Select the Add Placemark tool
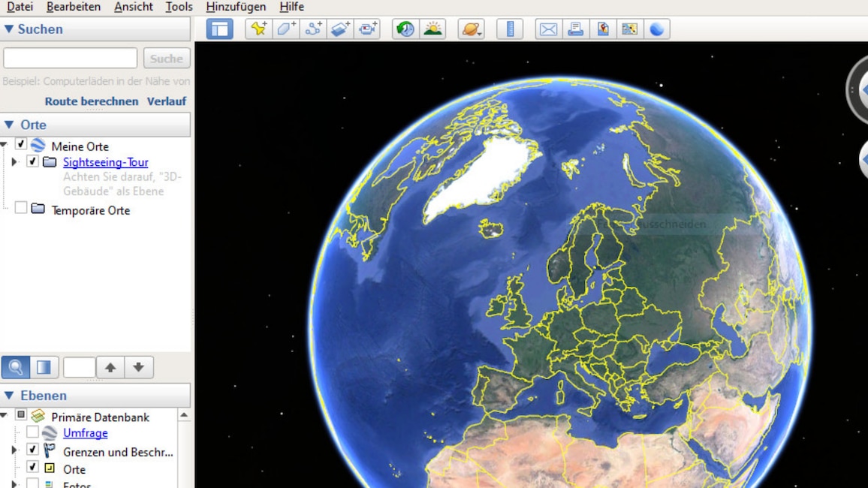Screen dimensions: 868x488 pos(258,29)
